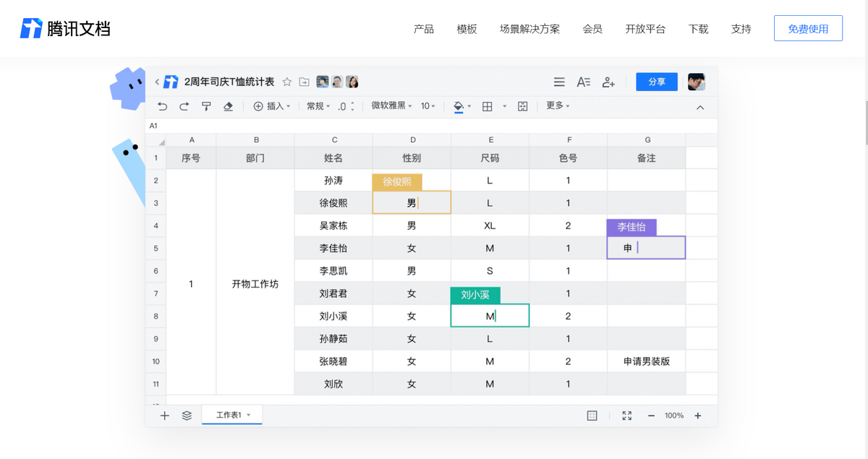
Task: Collapse the toolbar with the chevron
Action: [x=700, y=108]
